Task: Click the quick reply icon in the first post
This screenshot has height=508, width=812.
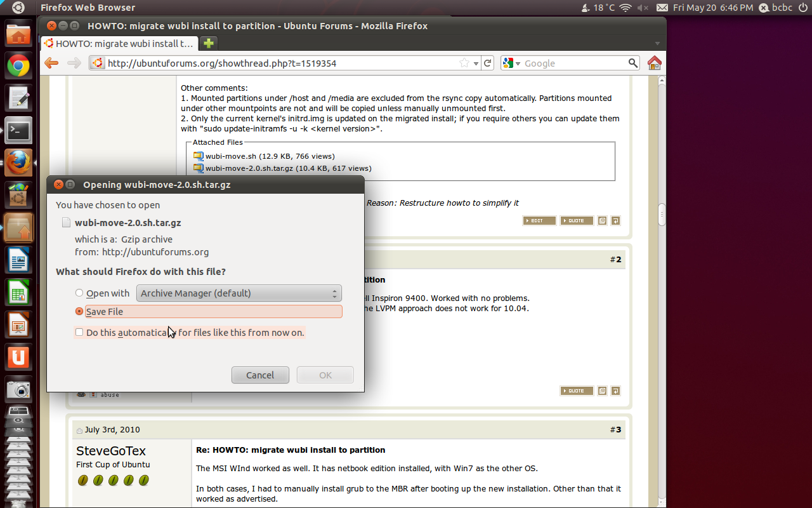Action: [615, 220]
